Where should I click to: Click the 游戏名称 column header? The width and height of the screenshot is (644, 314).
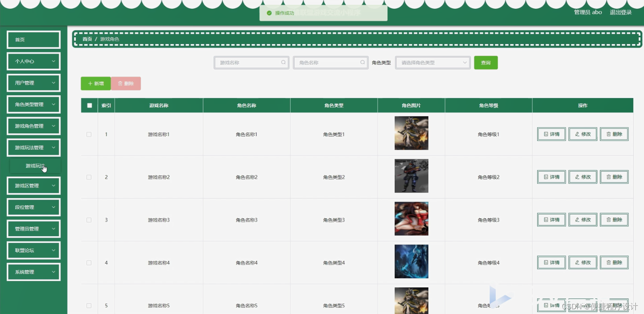coord(159,106)
